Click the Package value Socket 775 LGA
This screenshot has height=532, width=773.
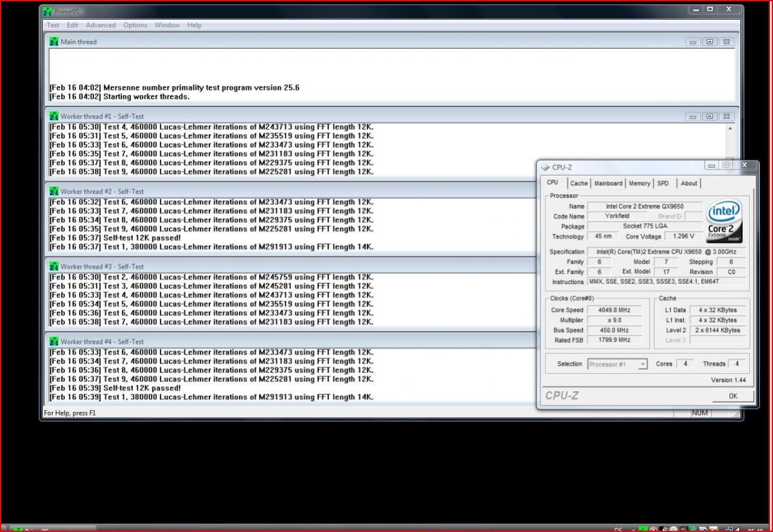point(644,226)
